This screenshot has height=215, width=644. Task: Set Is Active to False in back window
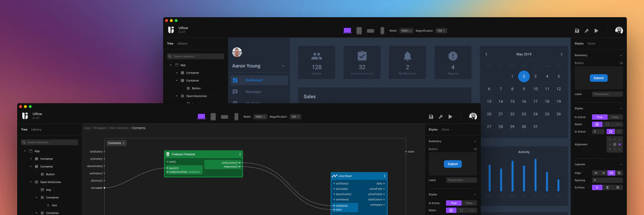(x=615, y=117)
